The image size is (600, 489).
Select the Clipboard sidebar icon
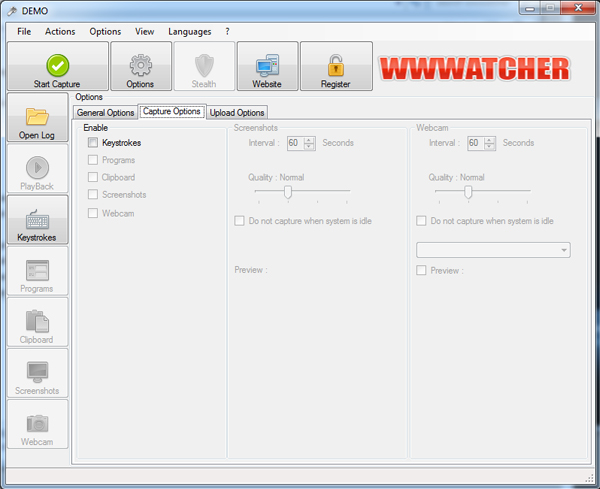(x=37, y=322)
